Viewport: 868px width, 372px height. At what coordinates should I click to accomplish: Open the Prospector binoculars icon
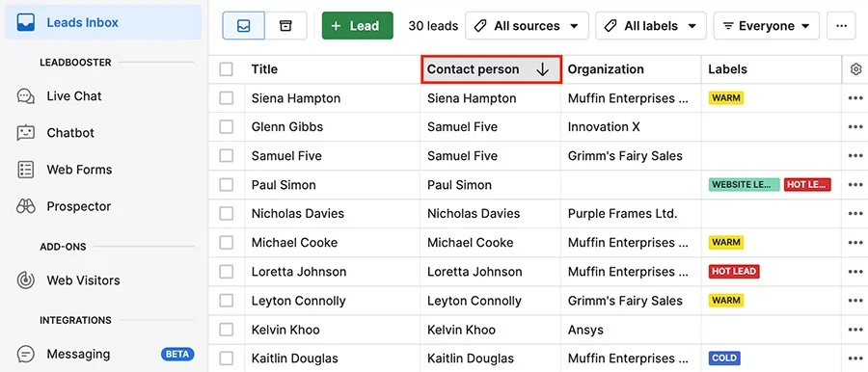point(25,206)
